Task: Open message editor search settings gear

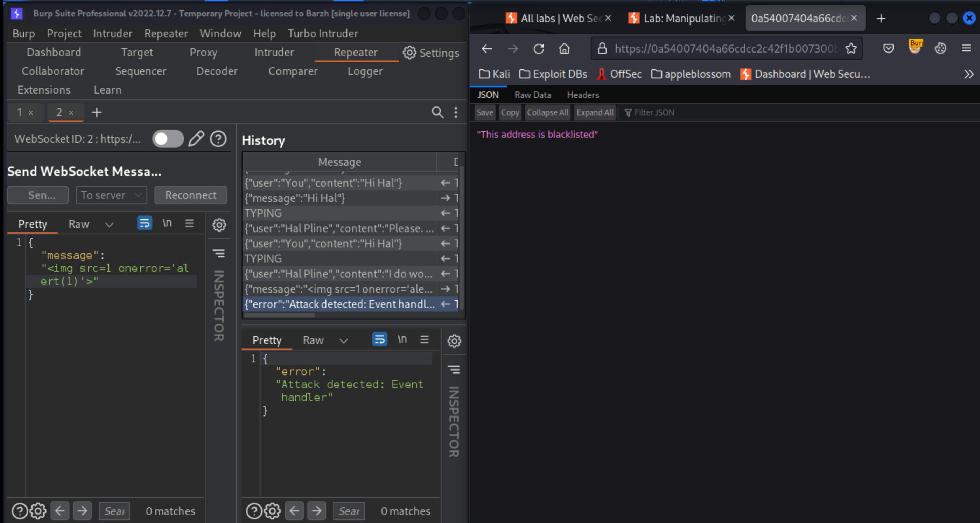Action: pos(38,511)
